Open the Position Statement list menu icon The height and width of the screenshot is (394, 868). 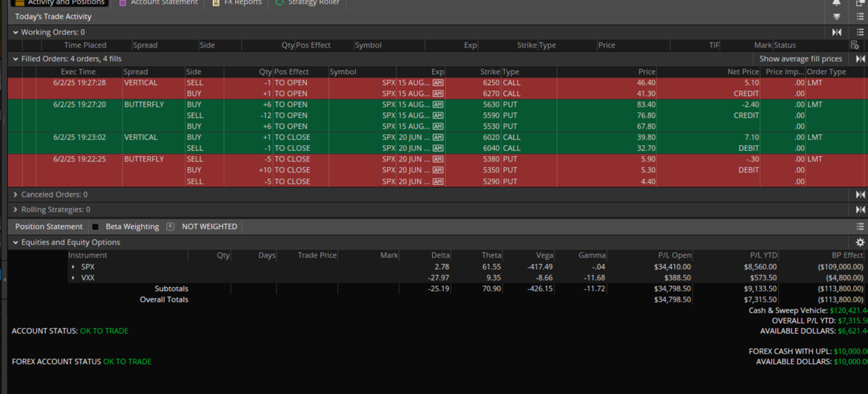click(860, 227)
